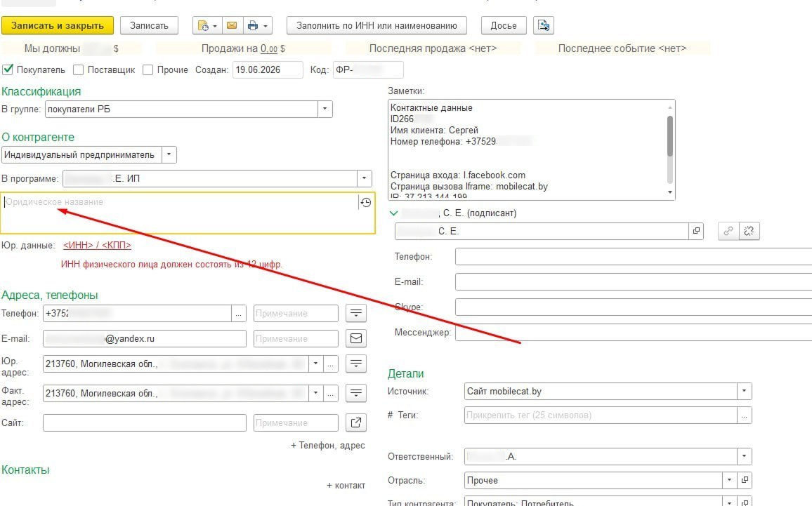812x506 pixels.
Task: Open the <ИНН> / <КПП> link
Action: [97, 245]
